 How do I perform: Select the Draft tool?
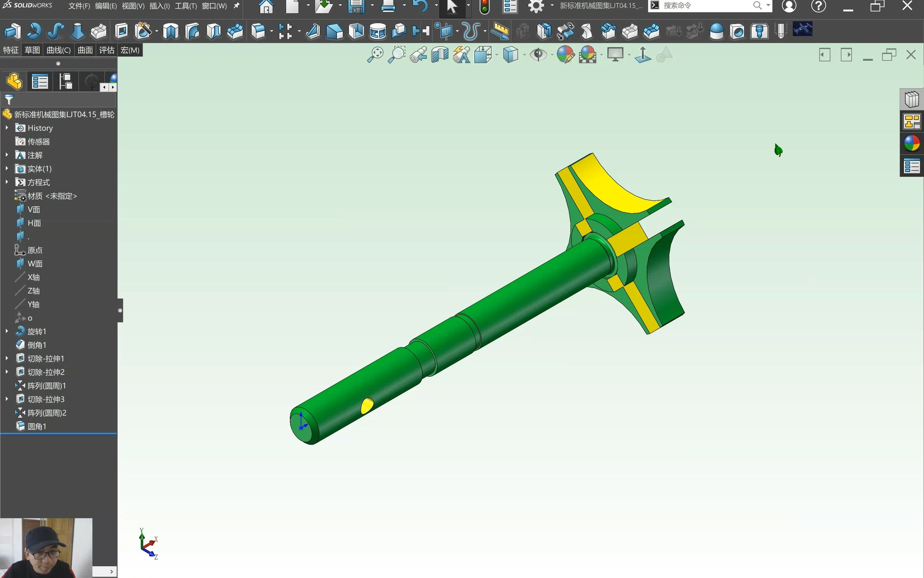pyautogui.click(x=334, y=31)
